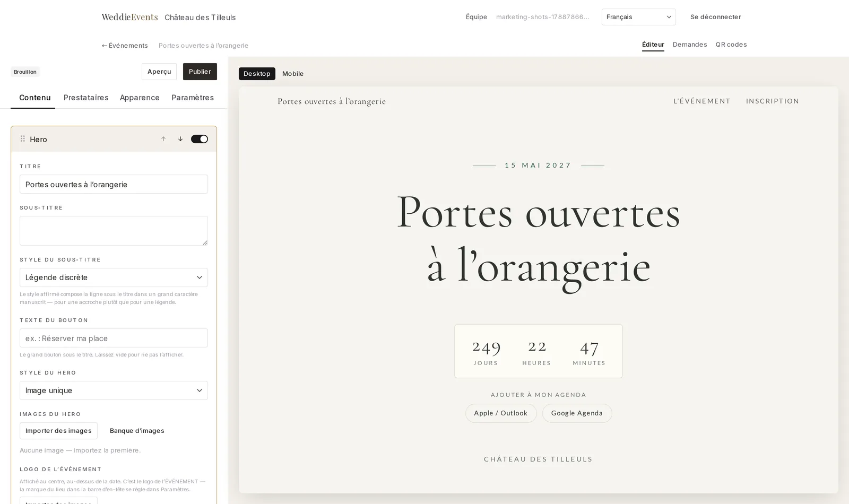Focus the Titre input field

coord(114,184)
